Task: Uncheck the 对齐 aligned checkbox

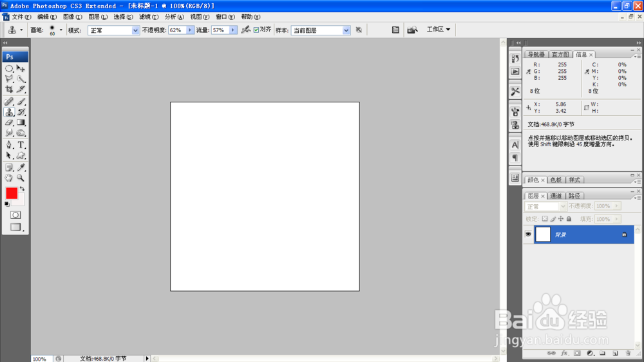Action: point(256,30)
